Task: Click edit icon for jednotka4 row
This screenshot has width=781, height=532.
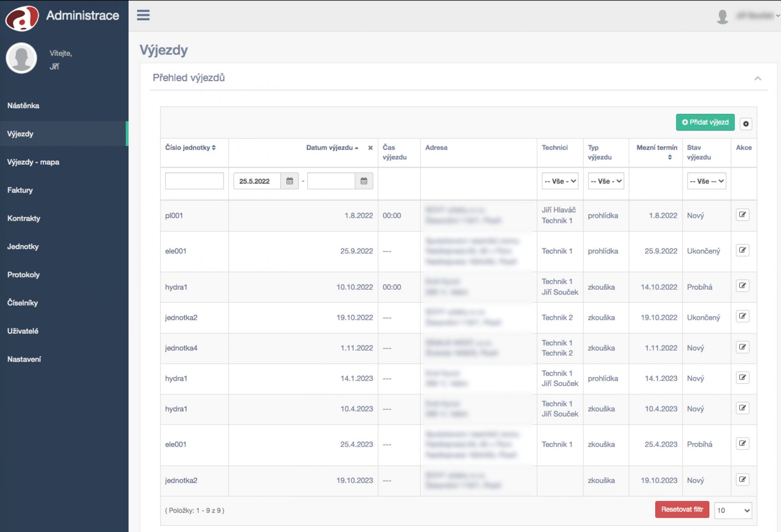Action: click(742, 347)
